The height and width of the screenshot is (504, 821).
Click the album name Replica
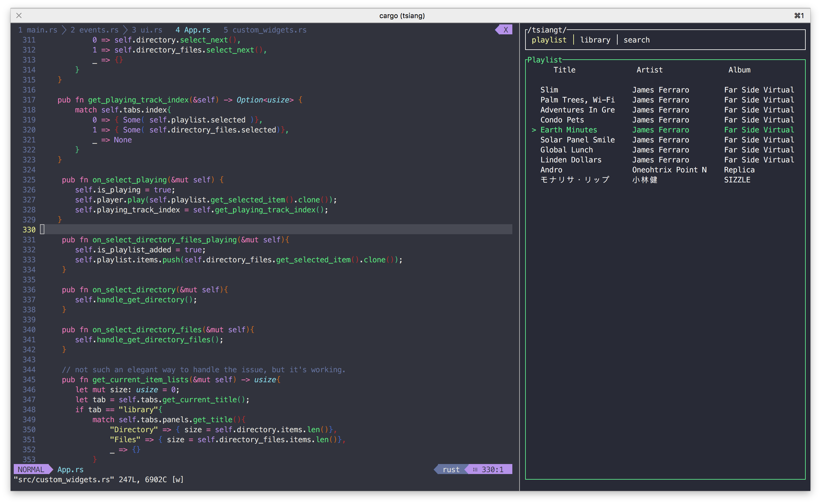739,170
